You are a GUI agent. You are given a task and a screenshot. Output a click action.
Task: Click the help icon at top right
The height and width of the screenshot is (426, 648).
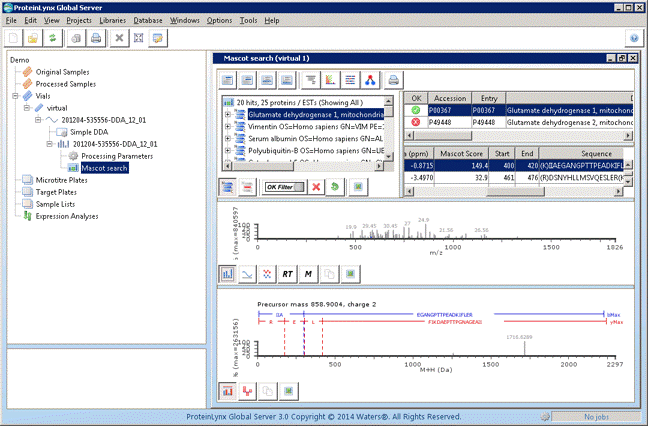click(x=634, y=38)
